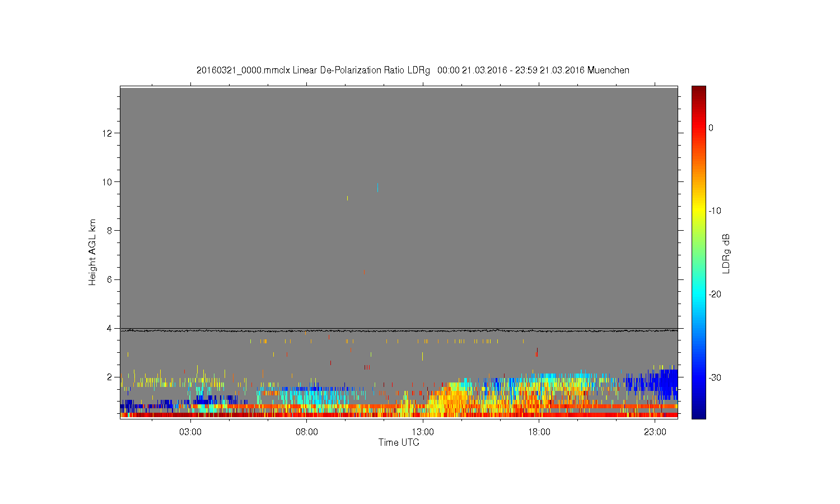
Task: Click the "LDRg dB" colorbar label
Action: click(x=726, y=253)
